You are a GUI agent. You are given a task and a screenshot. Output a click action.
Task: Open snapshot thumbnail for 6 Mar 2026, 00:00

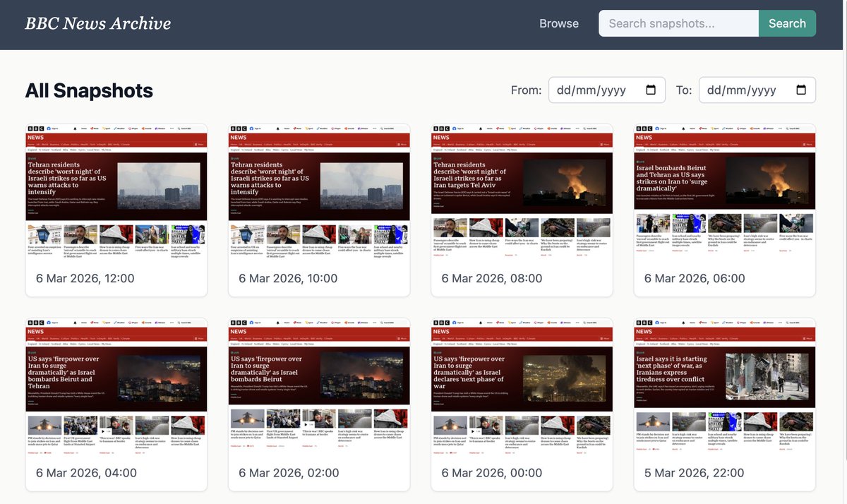tap(522, 386)
